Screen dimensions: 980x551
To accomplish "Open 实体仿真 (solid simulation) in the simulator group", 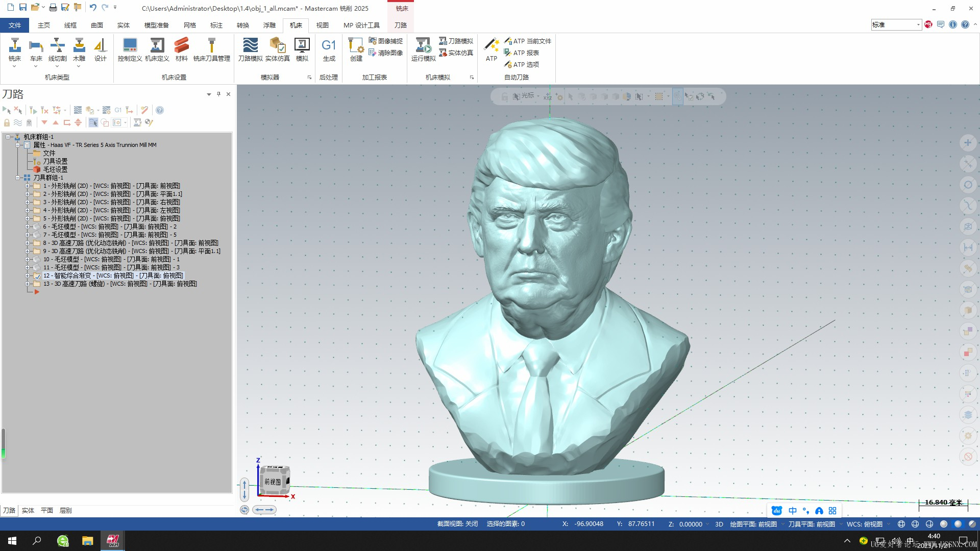I will [277, 46].
